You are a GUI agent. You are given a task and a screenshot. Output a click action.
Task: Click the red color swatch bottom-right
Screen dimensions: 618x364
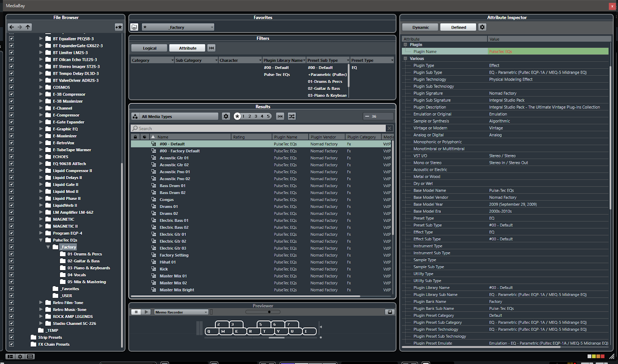603,356
